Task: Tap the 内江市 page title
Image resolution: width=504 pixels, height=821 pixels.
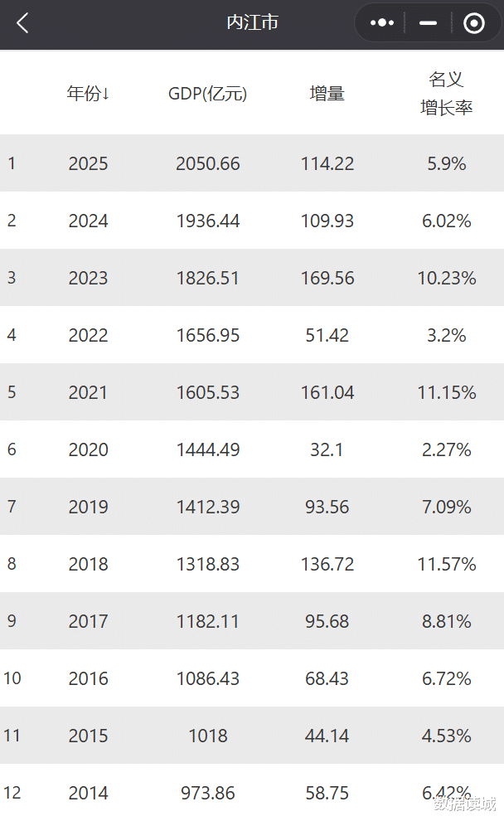Action: (x=252, y=23)
